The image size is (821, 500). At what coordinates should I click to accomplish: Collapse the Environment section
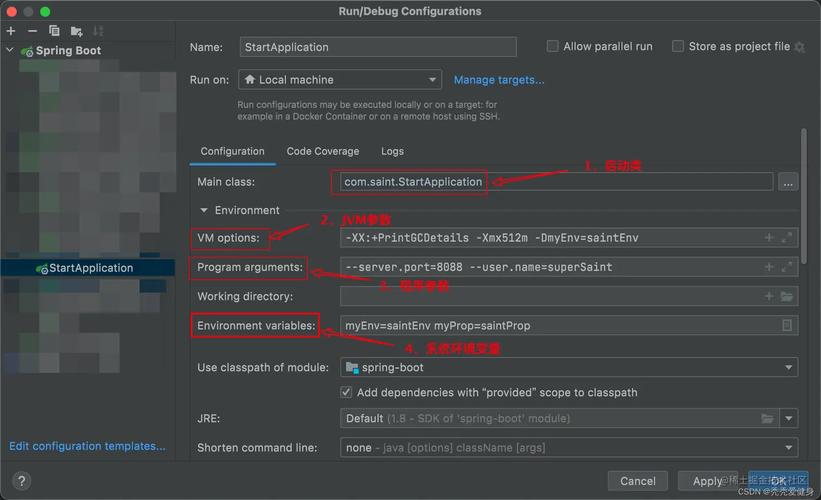point(204,210)
